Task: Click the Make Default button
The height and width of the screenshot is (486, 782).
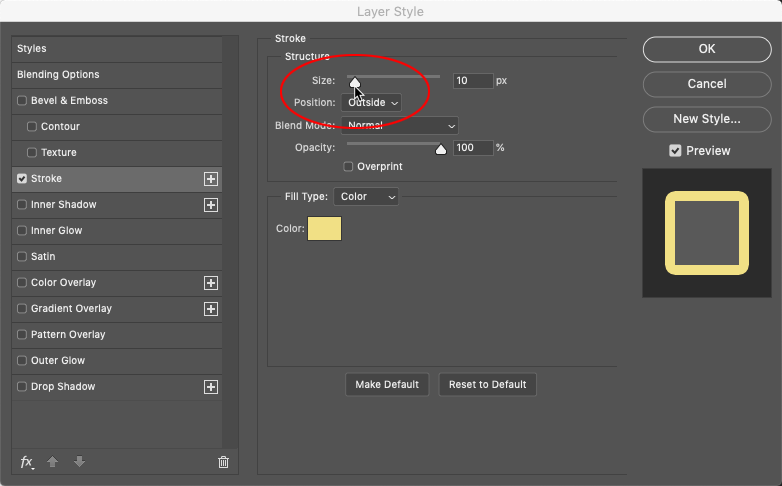Action: click(387, 385)
